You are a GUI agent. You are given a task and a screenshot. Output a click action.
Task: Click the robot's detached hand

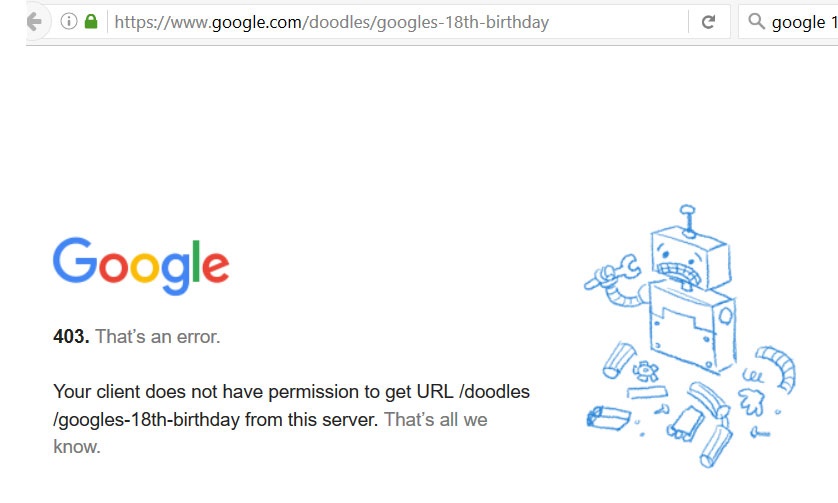pos(752,401)
